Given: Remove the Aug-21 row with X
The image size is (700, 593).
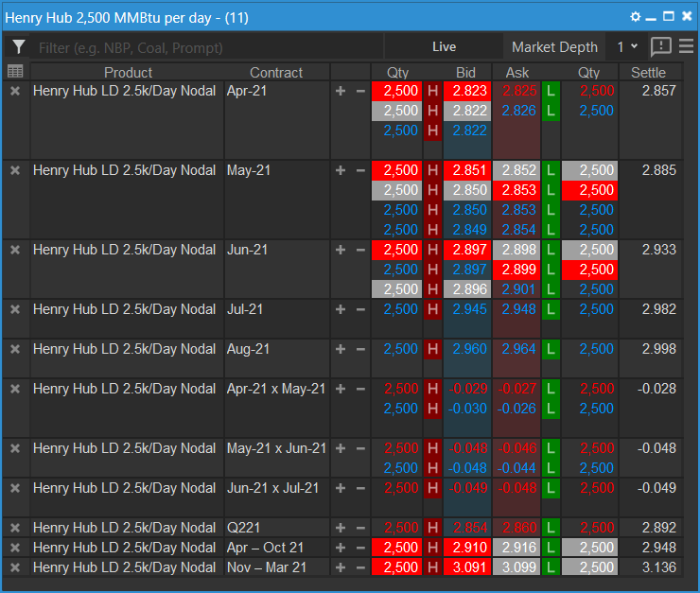Looking at the screenshot, I should pos(15,349).
